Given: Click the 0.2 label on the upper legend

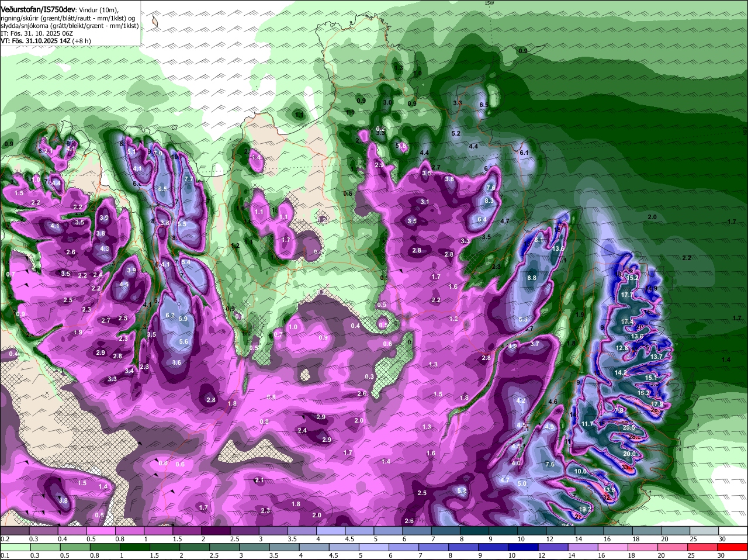Looking at the screenshot, I should coord(5,539).
